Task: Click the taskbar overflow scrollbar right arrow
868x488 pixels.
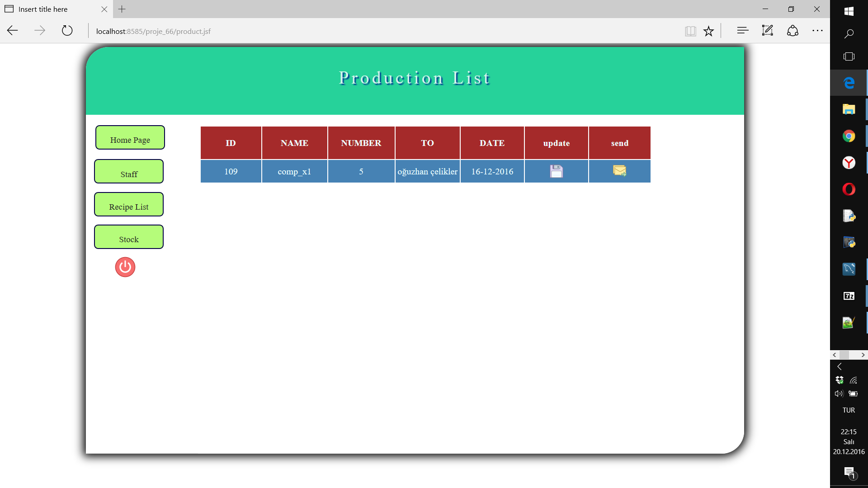Action: [x=863, y=355]
